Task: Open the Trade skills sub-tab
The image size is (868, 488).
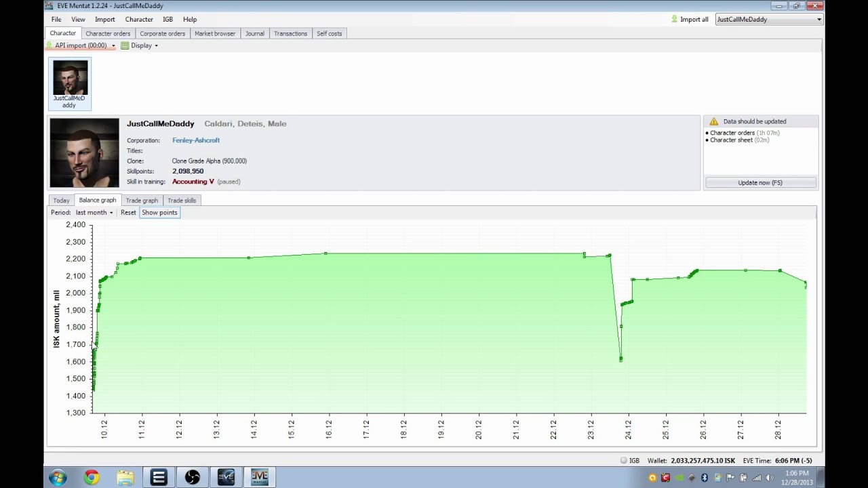Action: (182, 201)
